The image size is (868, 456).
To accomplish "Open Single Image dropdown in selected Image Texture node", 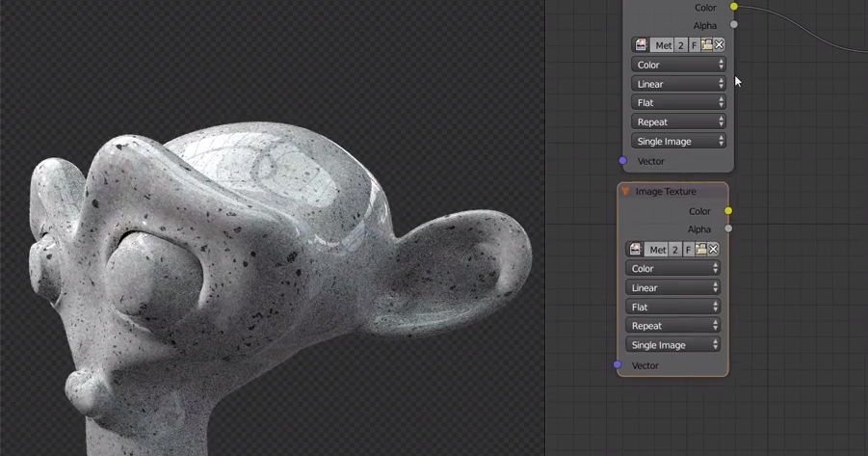I will click(x=672, y=344).
